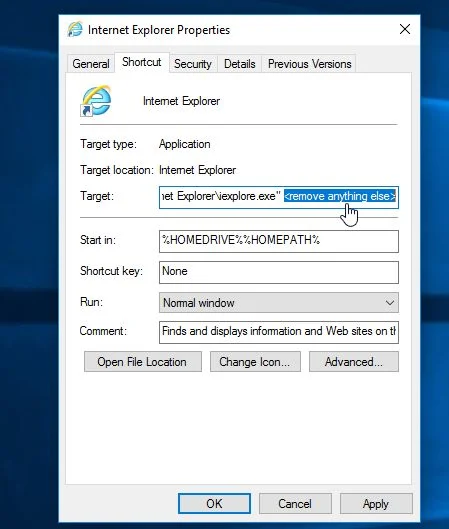
Task: Click inside the Target text field
Action: tap(279, 197)
